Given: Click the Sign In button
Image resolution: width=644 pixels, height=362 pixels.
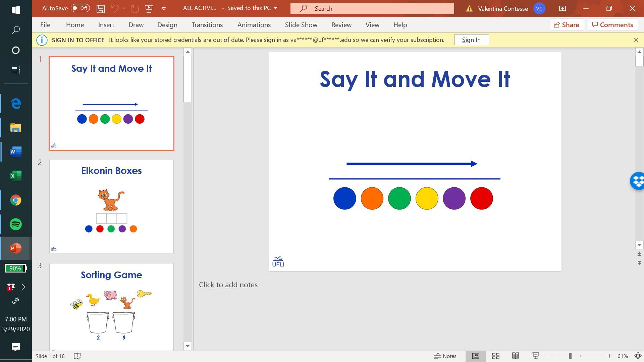Looking at the screenshot, I should tap(471, 40).
